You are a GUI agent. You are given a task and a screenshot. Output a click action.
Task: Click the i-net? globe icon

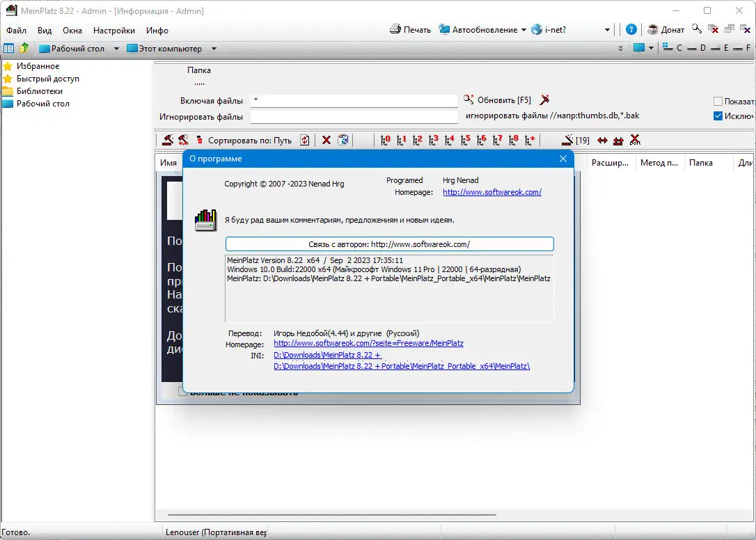coord(537,29)
